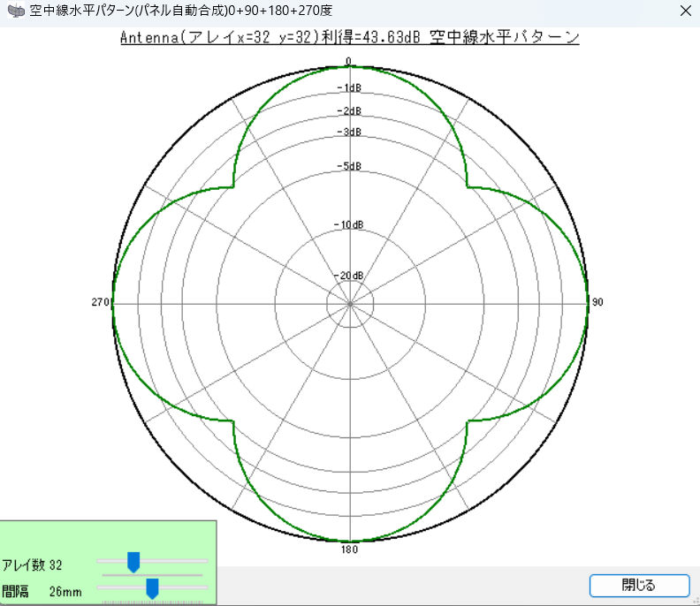
Task: Click 間隔 slider track left of thumb
Action: 120,587
